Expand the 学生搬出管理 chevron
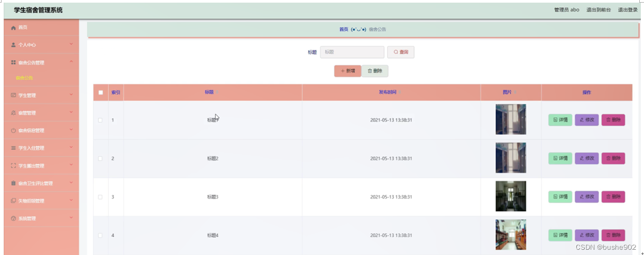Image resolution: width=644 pixels, height=255 pixels. 71,165
